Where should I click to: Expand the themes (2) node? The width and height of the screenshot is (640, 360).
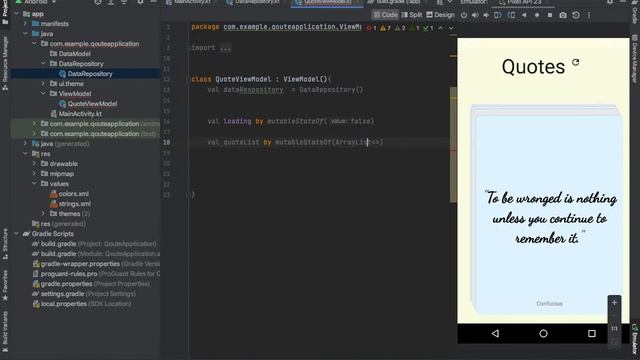[43, 213]
